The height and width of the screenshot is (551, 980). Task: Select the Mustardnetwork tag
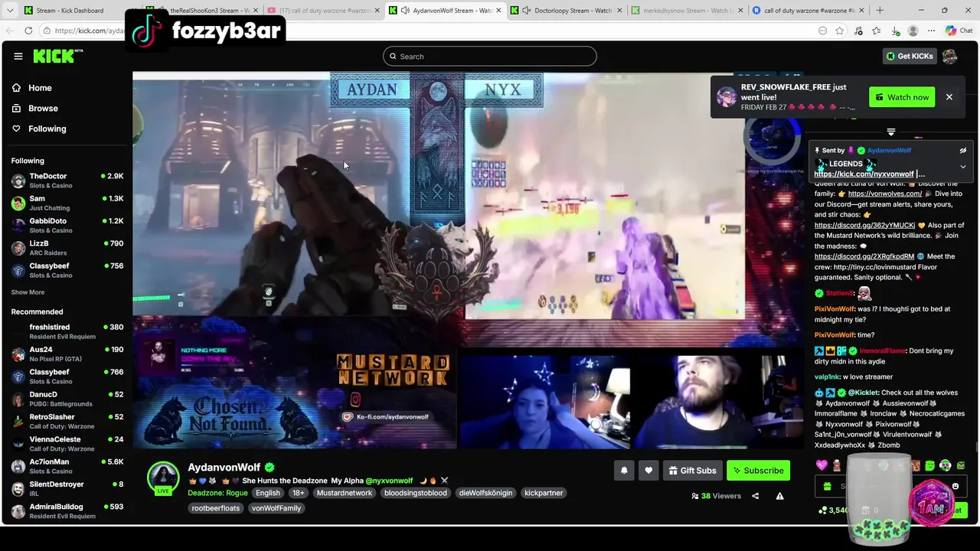tap(345, 493)
